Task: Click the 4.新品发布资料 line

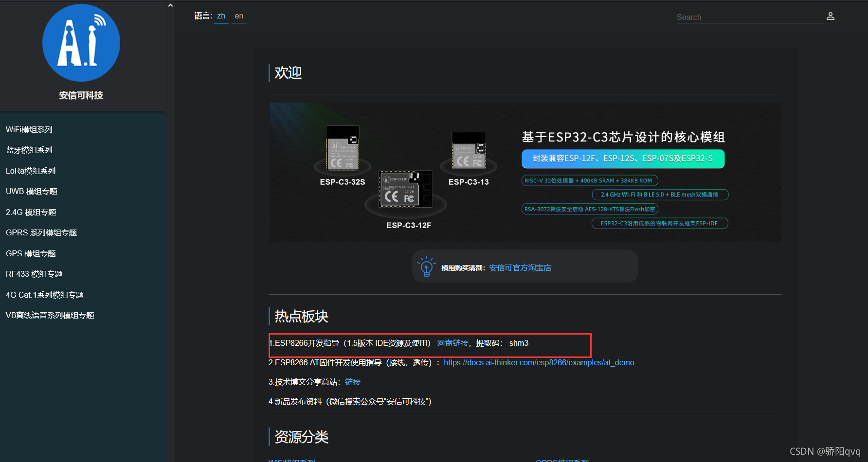Action: click(x=350, y=401)
